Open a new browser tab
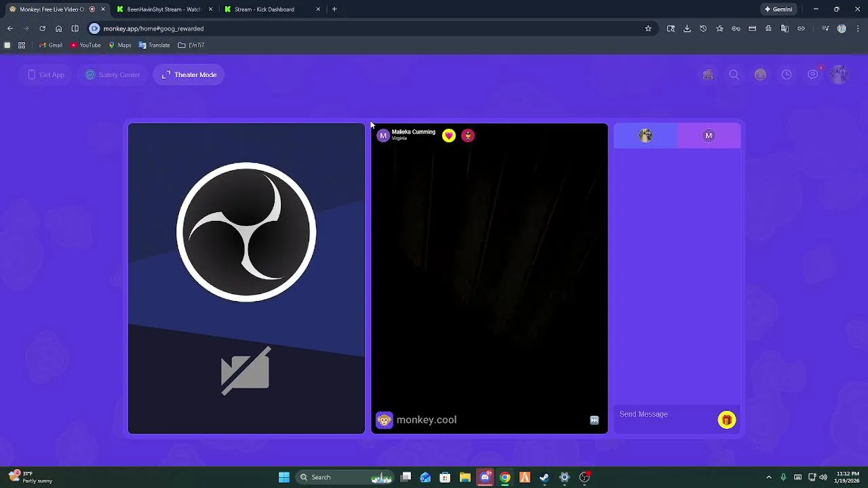868x488 pixels. click(334, 9)
